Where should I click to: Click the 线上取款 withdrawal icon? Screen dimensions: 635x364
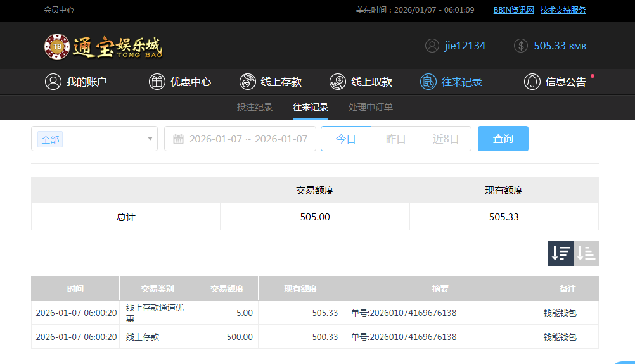[337, 82]
